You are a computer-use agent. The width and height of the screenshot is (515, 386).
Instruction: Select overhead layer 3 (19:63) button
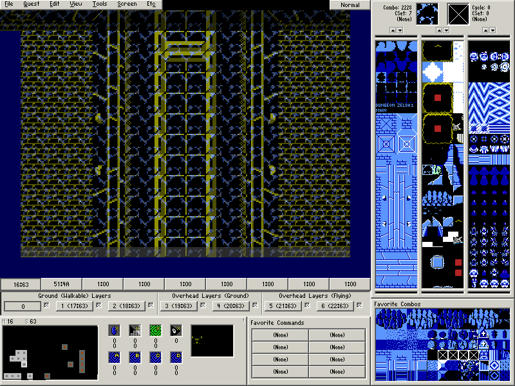pos(178,306)
